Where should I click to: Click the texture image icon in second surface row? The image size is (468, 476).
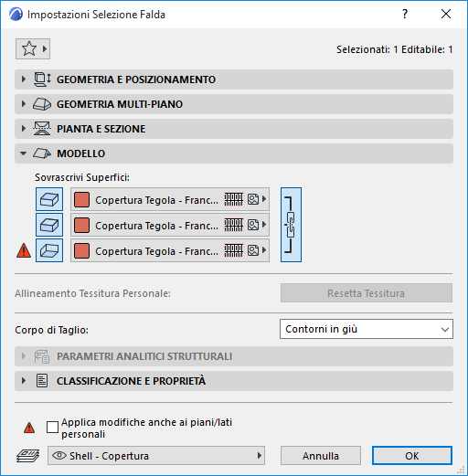click(x=253, y=225)
